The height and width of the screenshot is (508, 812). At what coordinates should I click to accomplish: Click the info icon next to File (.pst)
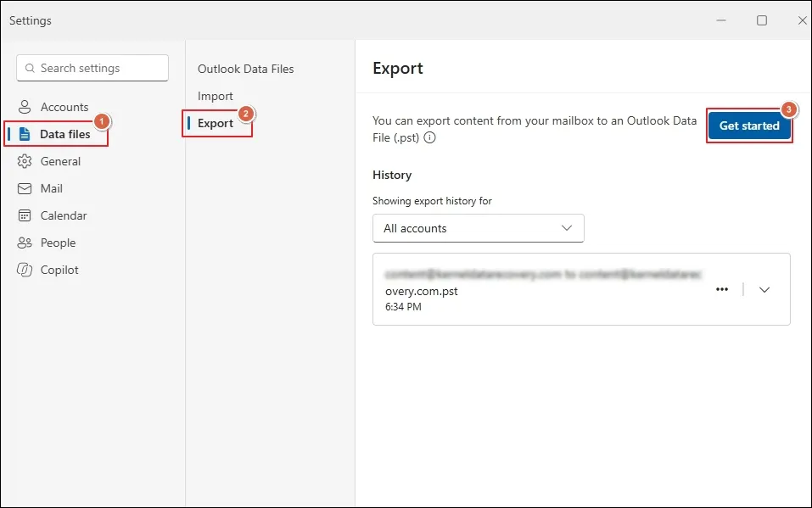point(429,137)
